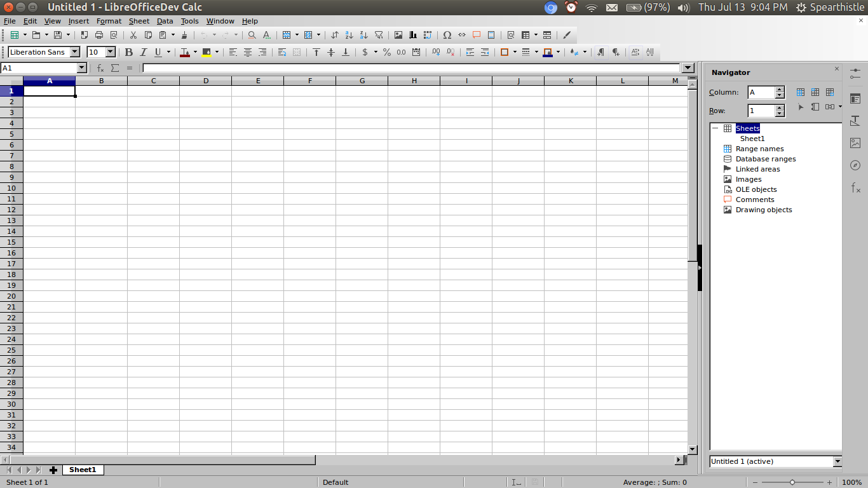The image size is (868, 488).
Task: Expand the Name Box dropdown
Action: [81, 68]
